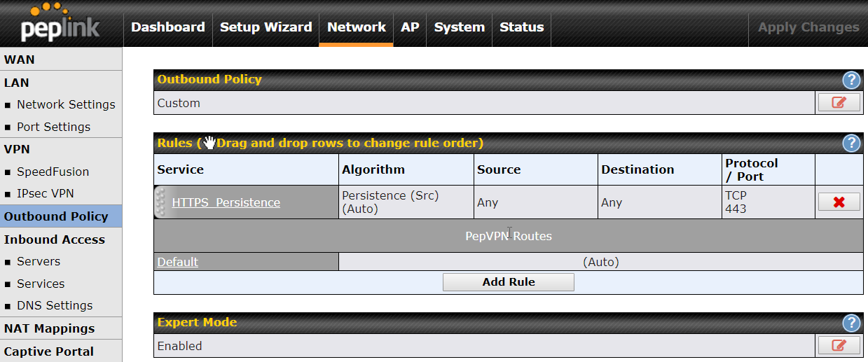Edit the Outbound Policy setting

pyautogui.click(x=839, y=103)
